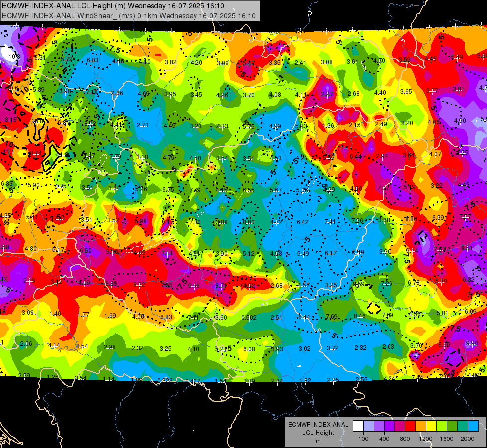Click the 5.98 wind shear value
Screen dimensions: 487x448
click(141, 221)
